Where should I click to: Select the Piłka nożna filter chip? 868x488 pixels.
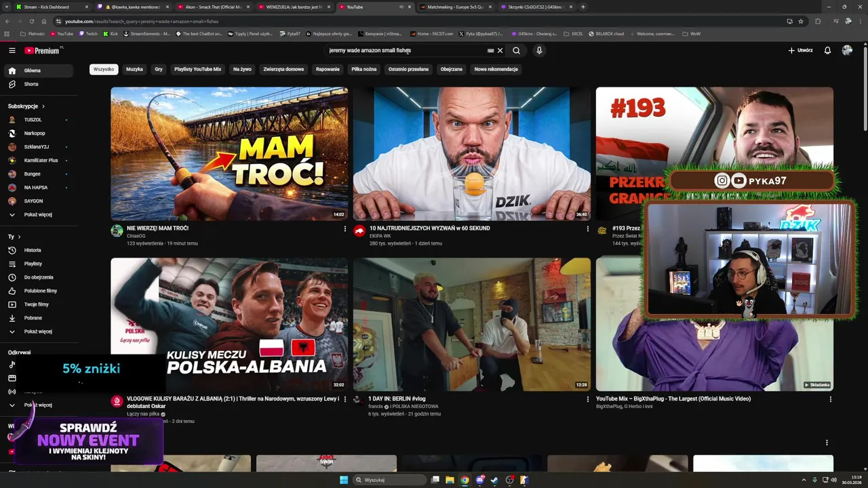(x=364, y=69)
